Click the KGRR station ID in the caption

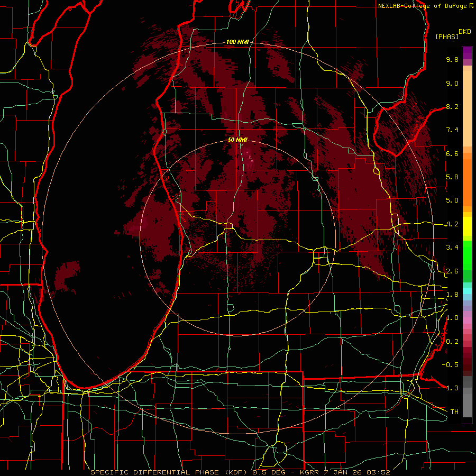[308, 472]
